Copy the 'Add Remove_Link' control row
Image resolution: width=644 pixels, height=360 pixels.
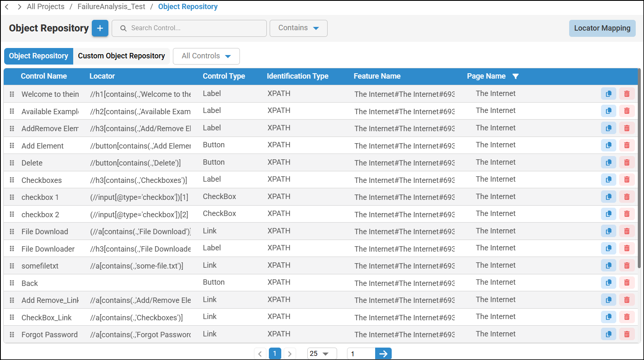(x=608, y=300)
